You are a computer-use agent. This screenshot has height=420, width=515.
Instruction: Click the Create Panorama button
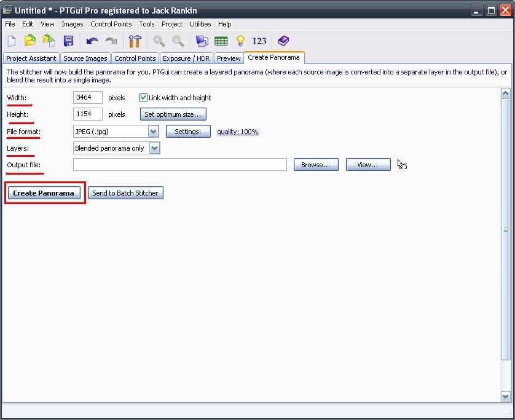click(44, 193)
